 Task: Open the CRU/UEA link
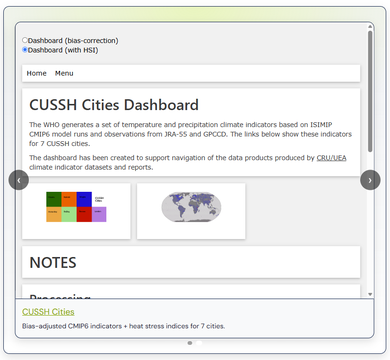point(331,158)
